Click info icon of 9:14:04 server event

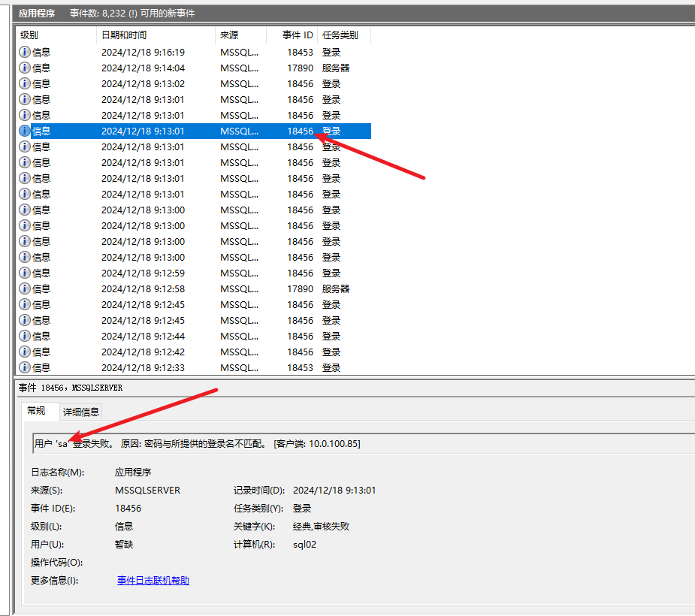24,68
